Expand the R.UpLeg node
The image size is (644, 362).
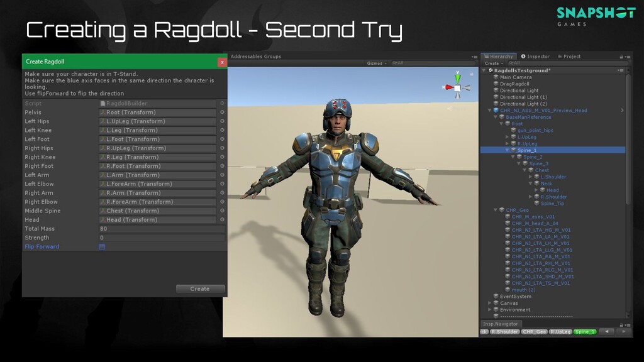508,144
